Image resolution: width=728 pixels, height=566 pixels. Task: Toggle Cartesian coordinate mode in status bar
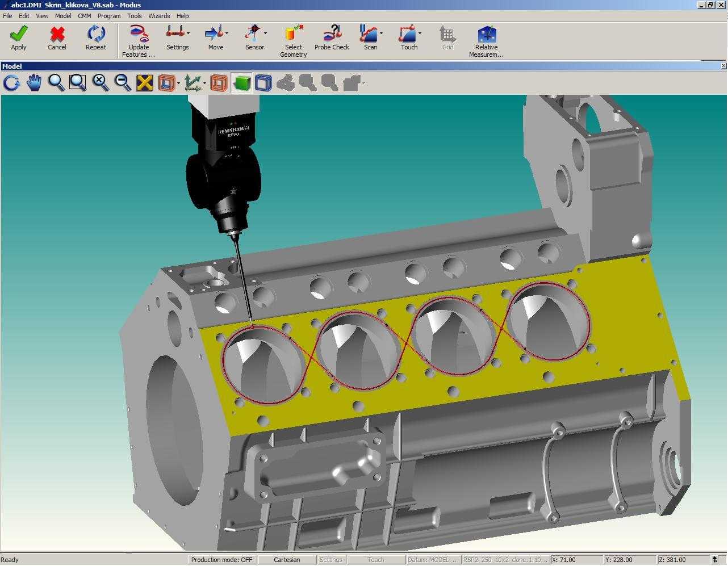pos(287,560)
